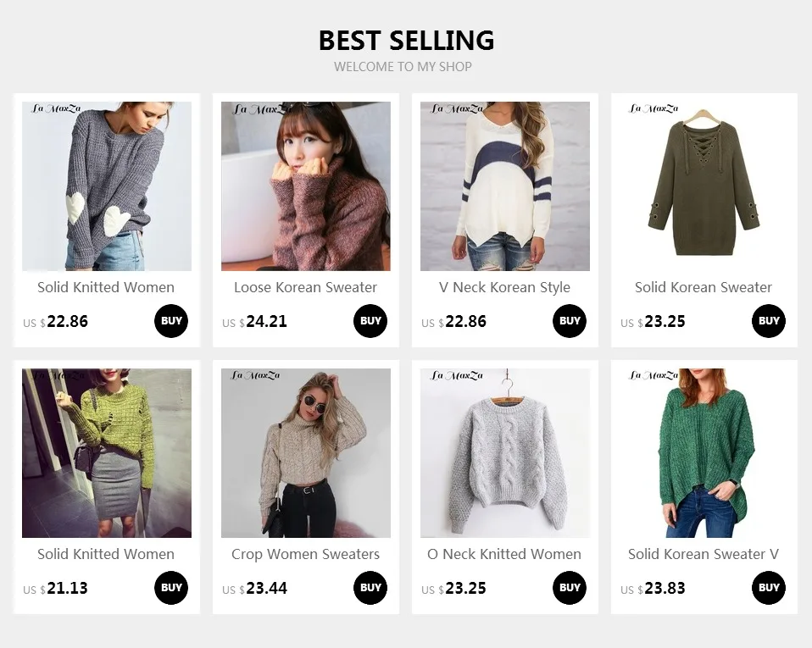Open the O Neck Knitted Women title link
This screenshot has height=648, width=812.
(x=504, y=554)
